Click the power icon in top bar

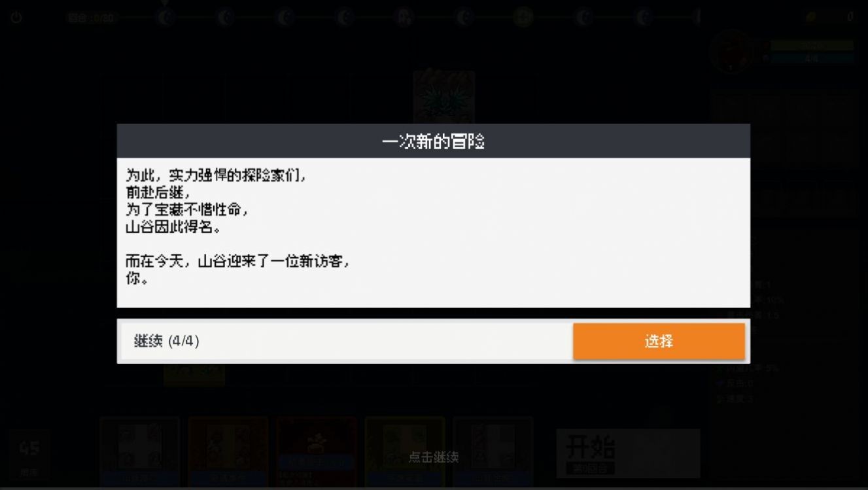coord(16,18)
